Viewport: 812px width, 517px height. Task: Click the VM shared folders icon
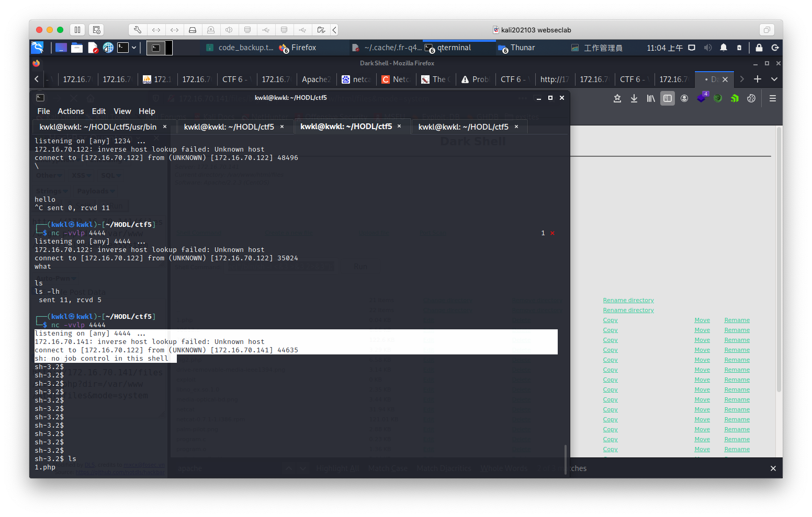pyautogui.click(x=321, y=30)
